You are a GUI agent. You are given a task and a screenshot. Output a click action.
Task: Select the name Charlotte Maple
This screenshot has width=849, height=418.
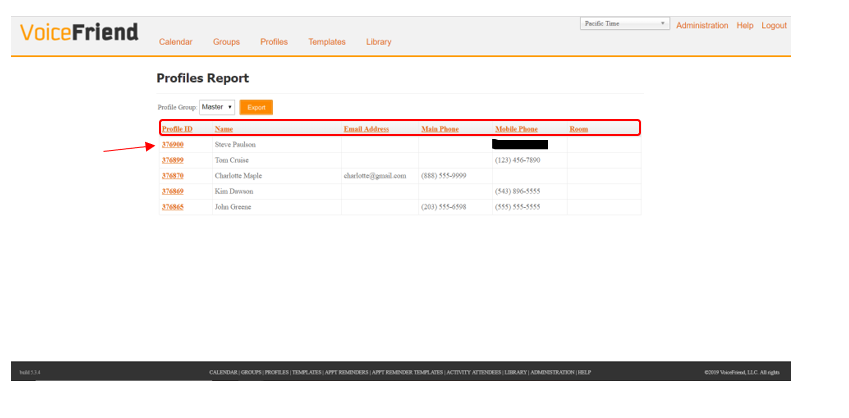coord(239,176)
